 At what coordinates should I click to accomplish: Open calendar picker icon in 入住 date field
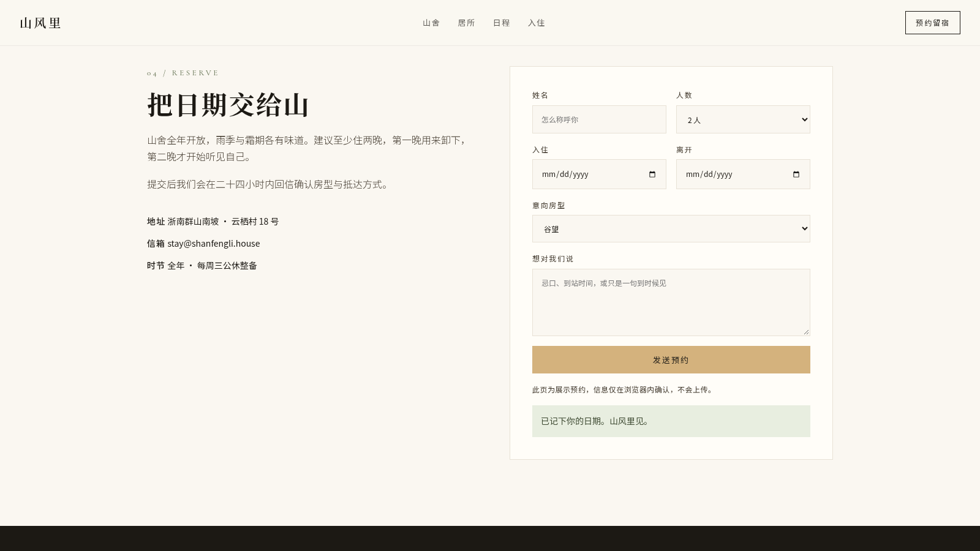tap(652, 174)
